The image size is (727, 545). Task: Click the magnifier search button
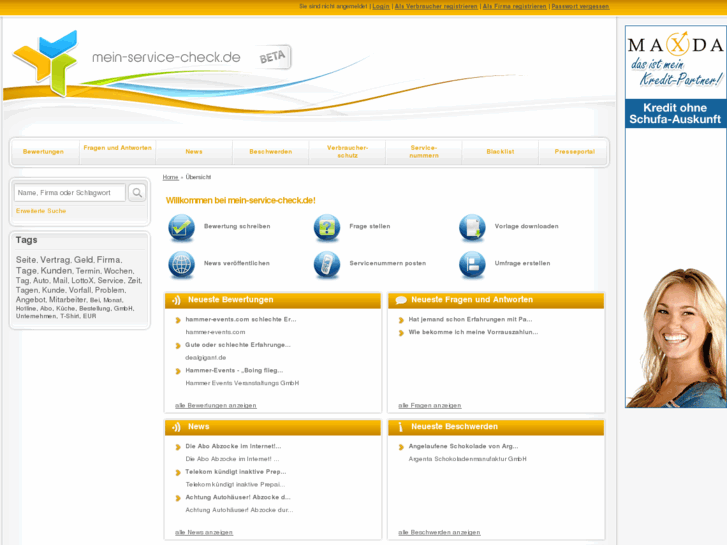pyautogui.click(x=137, y=192)
